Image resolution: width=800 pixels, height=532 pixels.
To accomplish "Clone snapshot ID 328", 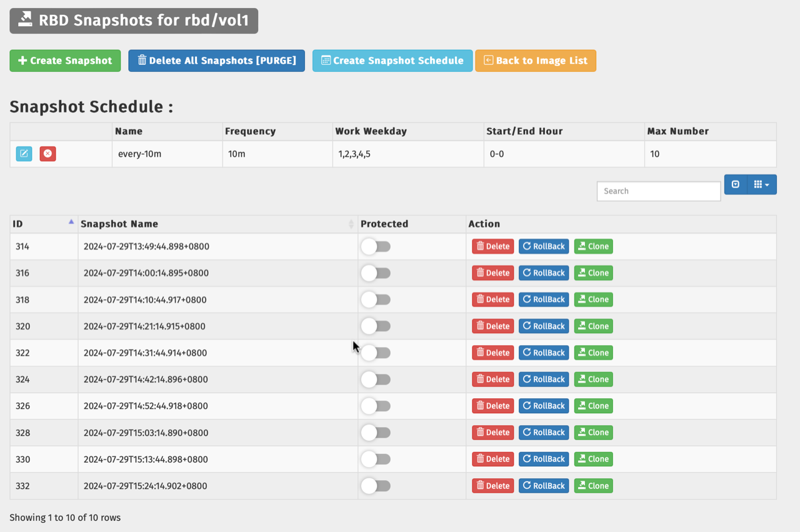I will (x=593, y=433).
